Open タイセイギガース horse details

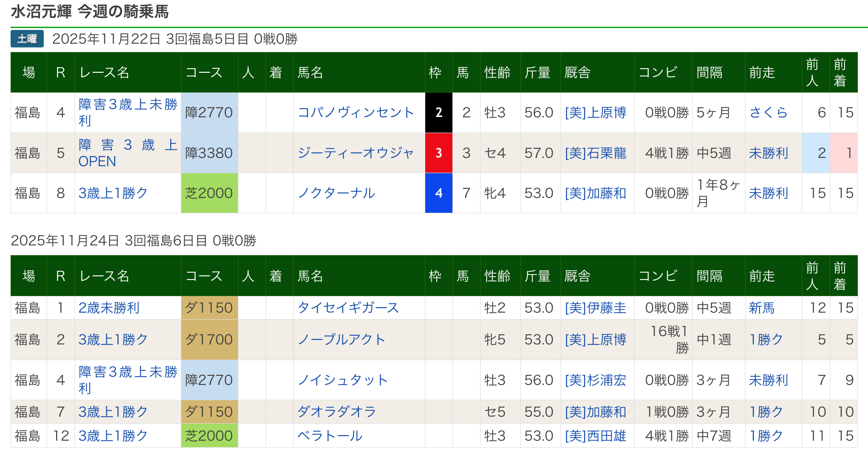(x=348, y=308)
